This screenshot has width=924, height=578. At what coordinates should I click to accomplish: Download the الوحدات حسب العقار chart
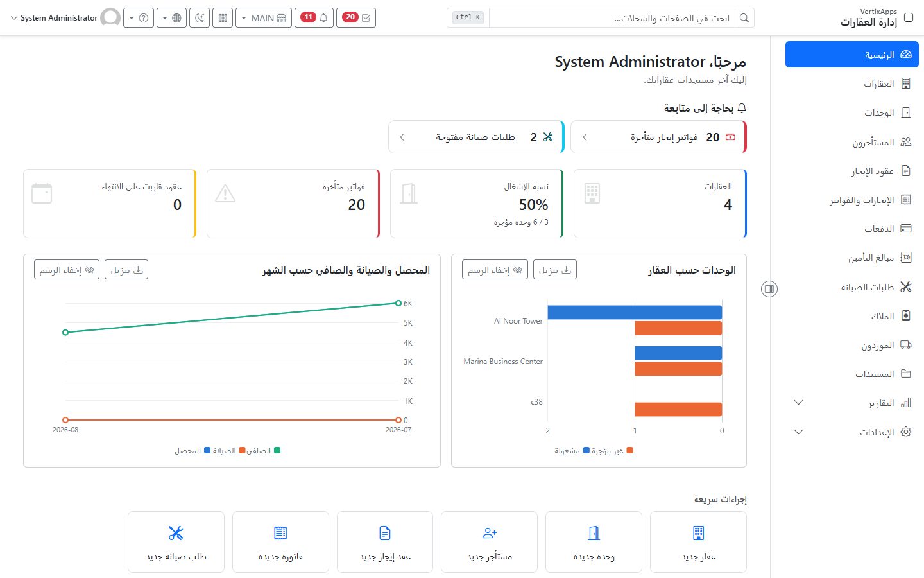[x=555, y=270]
